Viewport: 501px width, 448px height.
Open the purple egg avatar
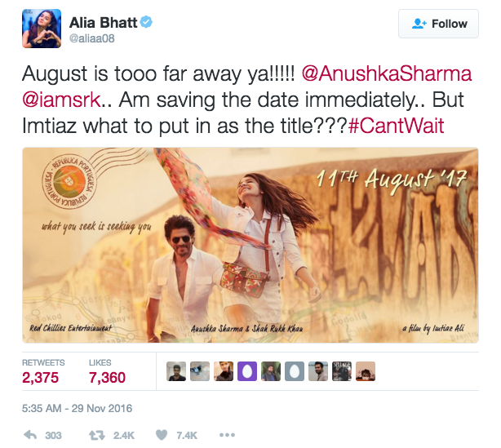pos(247,371)
